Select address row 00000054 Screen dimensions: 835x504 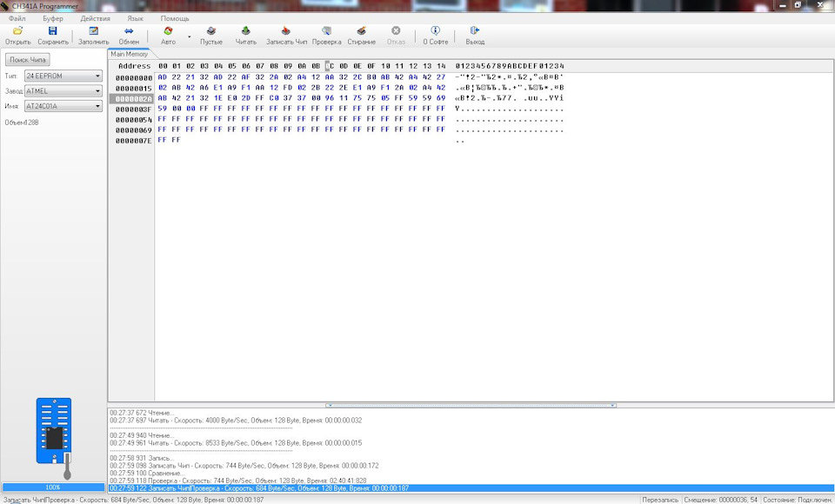(x=133, y=120)
